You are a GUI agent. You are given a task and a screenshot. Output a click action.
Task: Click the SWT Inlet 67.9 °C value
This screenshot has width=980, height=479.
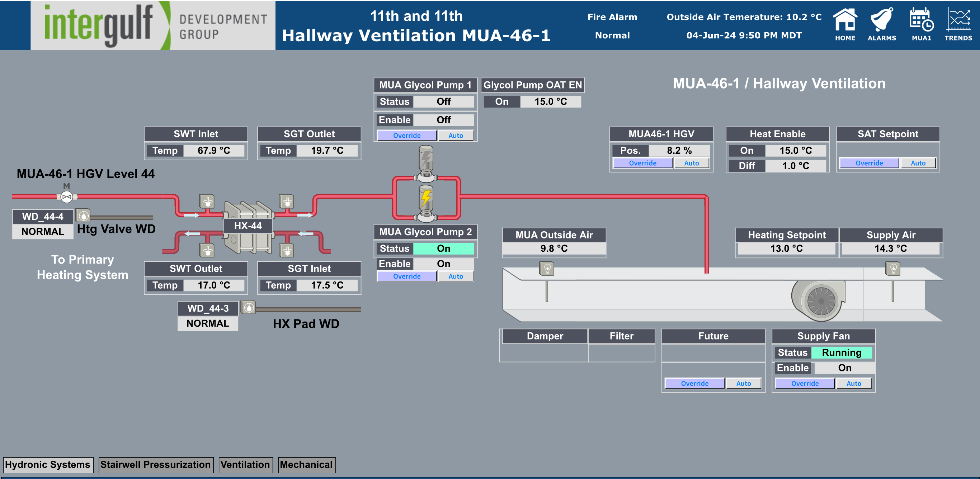click(x=214, y=151)
